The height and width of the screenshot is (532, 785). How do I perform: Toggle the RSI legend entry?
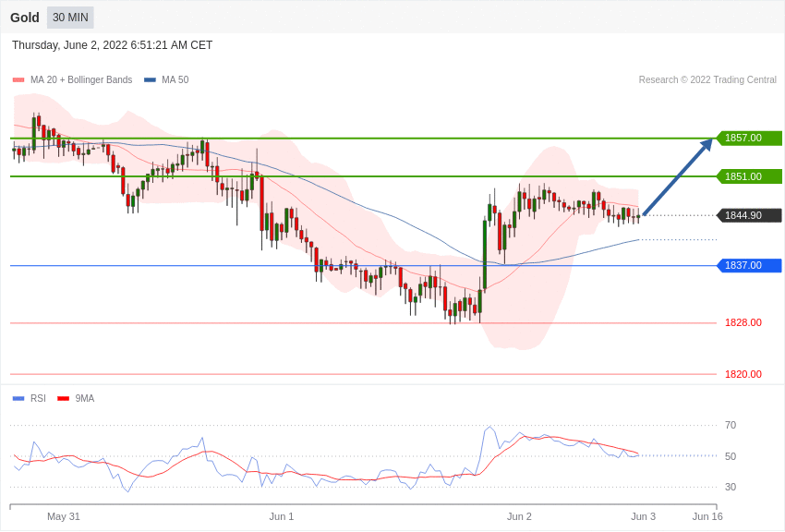29,398
